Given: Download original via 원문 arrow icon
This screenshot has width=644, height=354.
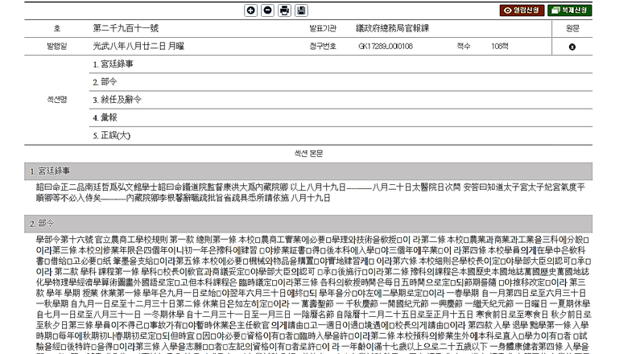Looking at the screenshot, I should [572, 47].
